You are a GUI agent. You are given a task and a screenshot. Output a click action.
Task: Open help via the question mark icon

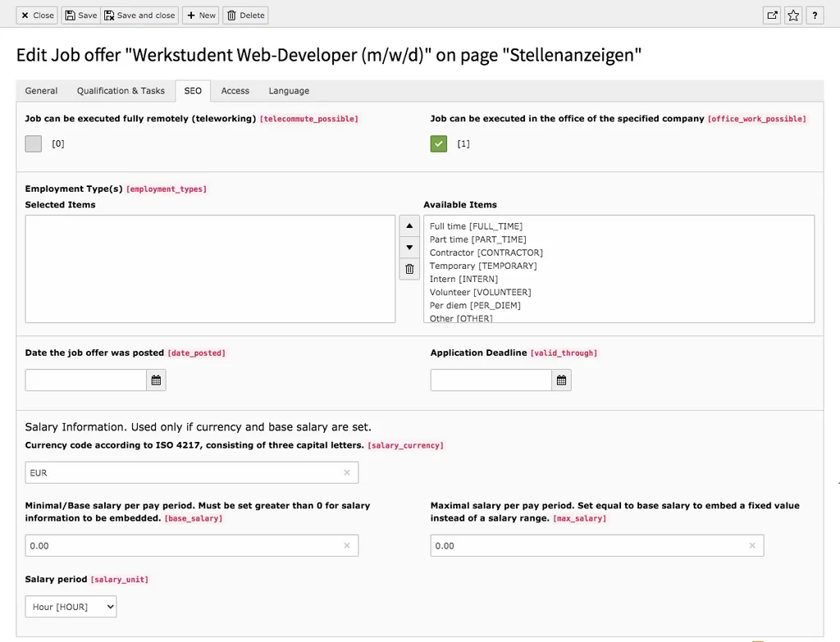point(814,15)
